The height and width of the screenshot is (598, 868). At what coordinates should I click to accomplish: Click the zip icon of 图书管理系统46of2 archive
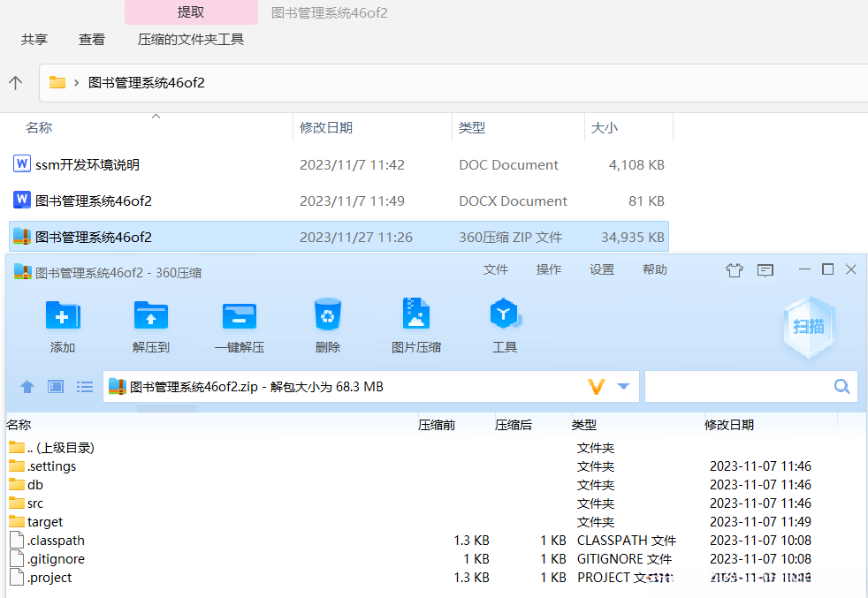click(x=21, y=236)
